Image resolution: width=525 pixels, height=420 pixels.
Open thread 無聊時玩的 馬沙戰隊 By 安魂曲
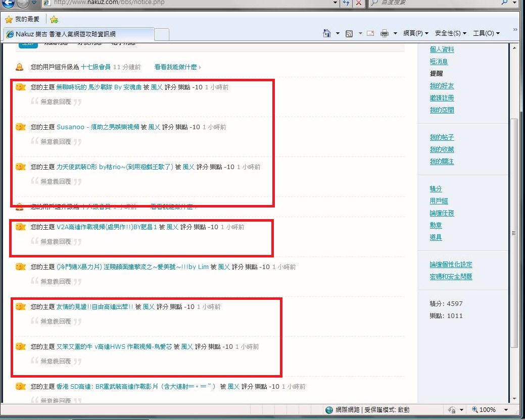pyautogui.click(x=99, y=87)
